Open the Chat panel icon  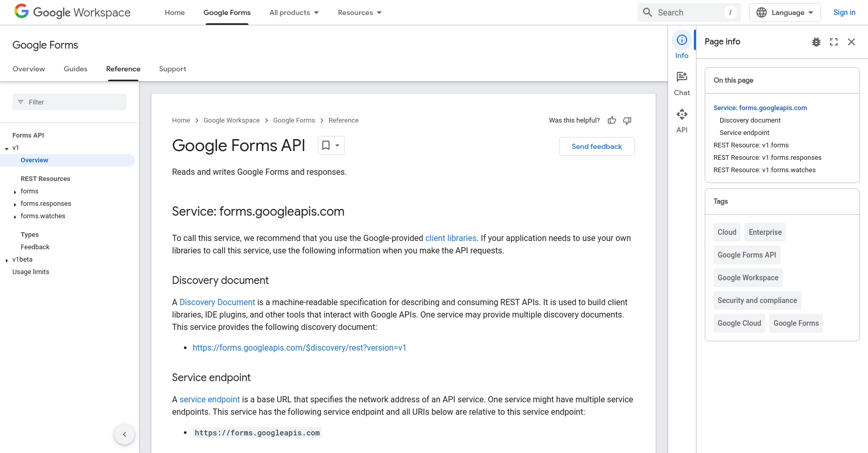[x=682, y=77]
